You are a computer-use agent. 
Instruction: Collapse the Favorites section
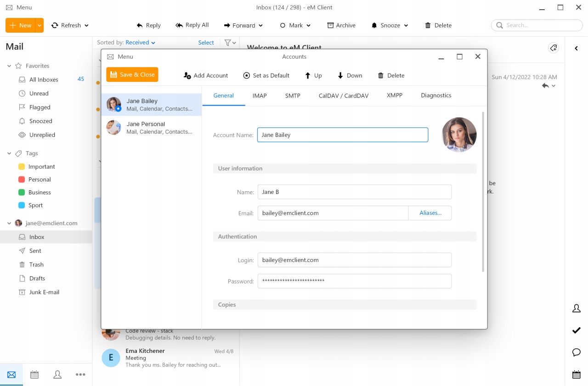click(x=9, y=66)
